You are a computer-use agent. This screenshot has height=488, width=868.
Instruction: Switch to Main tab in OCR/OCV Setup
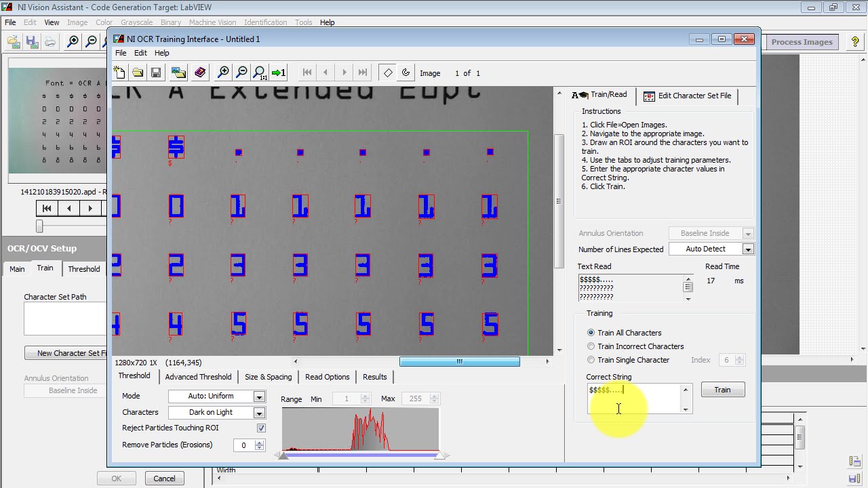(17, 269)
